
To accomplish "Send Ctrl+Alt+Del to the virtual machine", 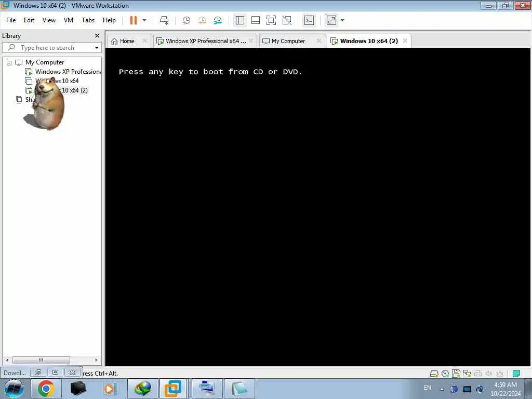I will [164, 20].
